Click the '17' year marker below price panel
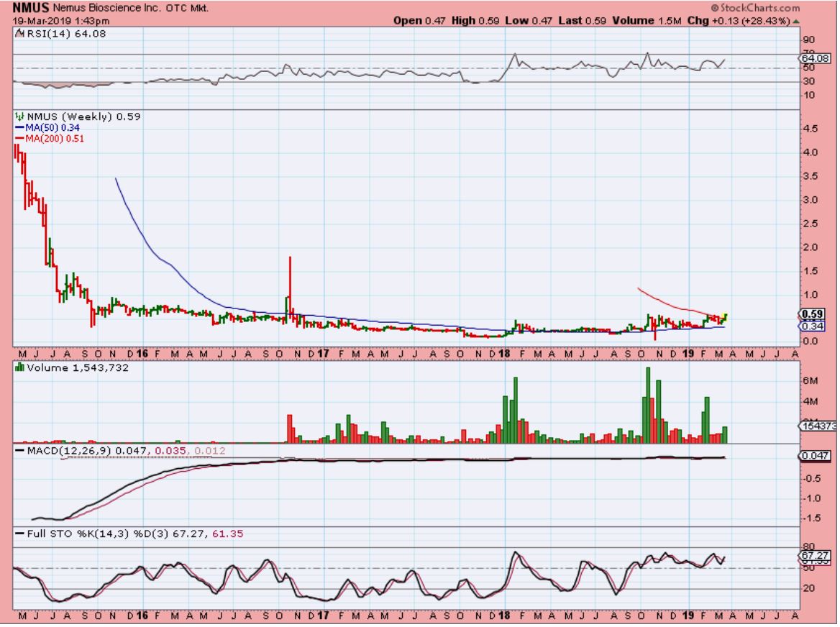Image resolution: width=840 pixels, height=627 pixels. [322, 354]
